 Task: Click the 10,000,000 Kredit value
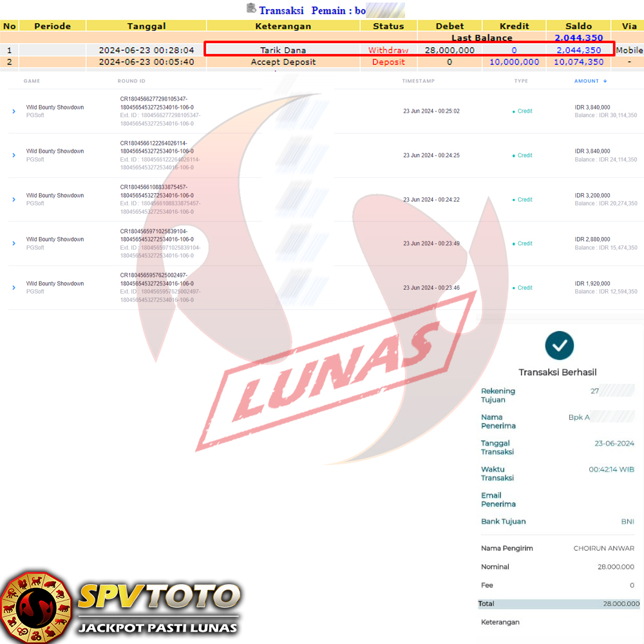click(x=514, y=62)
